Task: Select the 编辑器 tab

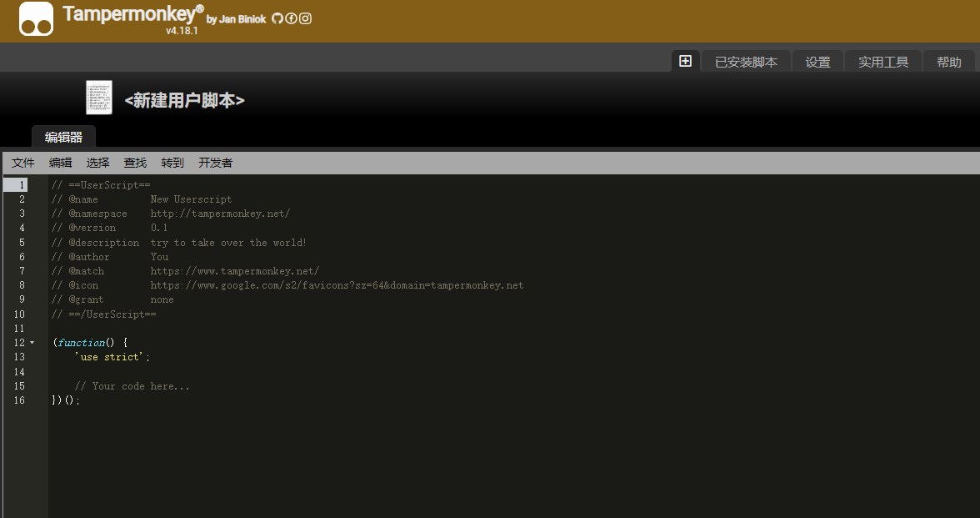Action: (63, 137)
